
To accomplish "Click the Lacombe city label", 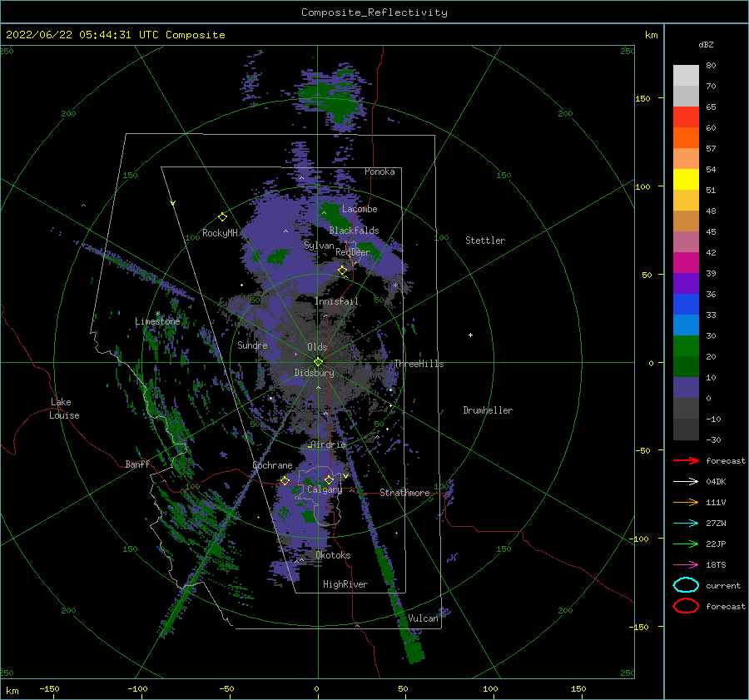I will pos(360,209).
